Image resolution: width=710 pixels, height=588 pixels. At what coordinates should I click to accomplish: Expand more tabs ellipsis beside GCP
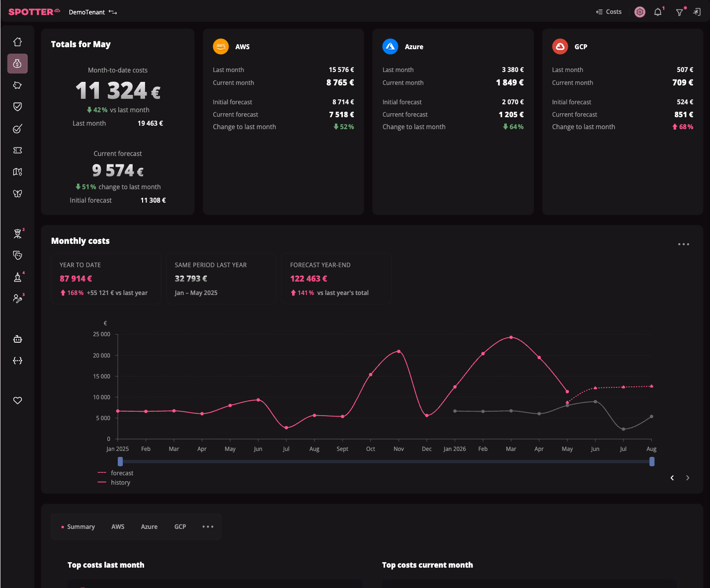[208, 527]
